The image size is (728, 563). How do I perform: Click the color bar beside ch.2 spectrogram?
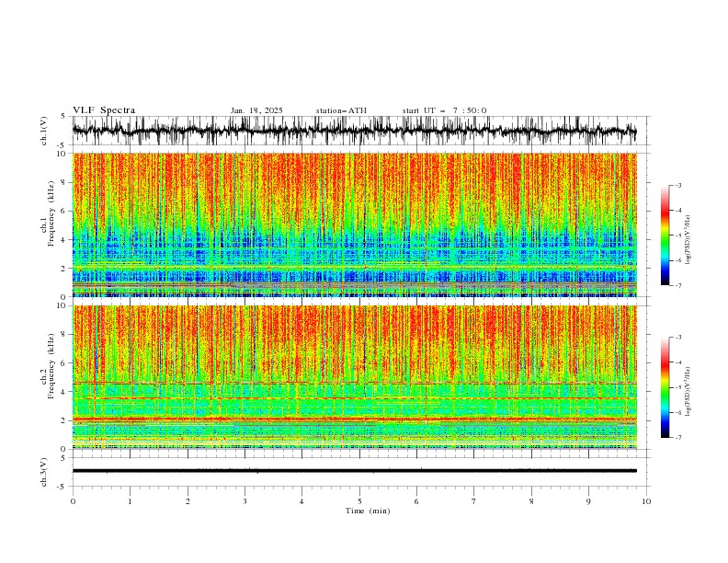pos(665,387)
